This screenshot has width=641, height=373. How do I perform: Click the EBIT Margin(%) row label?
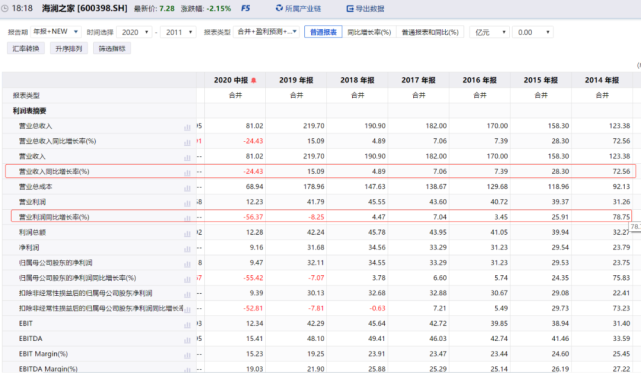(x=43, y=354)
